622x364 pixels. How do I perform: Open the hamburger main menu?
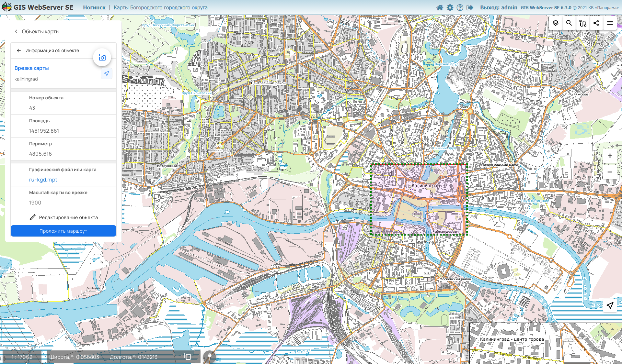[610, 23]
